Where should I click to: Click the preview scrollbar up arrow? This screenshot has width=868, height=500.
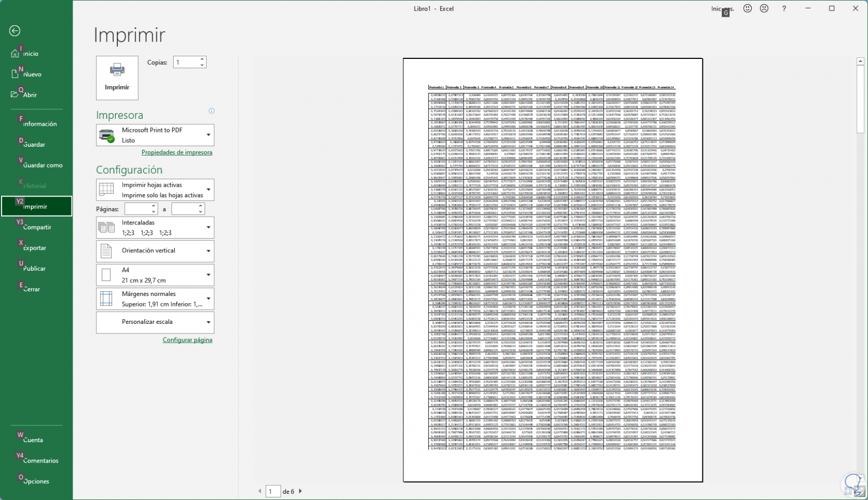(x=861, y=62)
